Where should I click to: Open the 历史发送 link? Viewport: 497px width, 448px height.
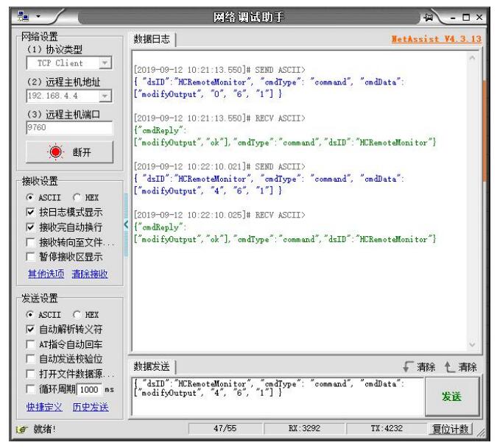point(91,407)
